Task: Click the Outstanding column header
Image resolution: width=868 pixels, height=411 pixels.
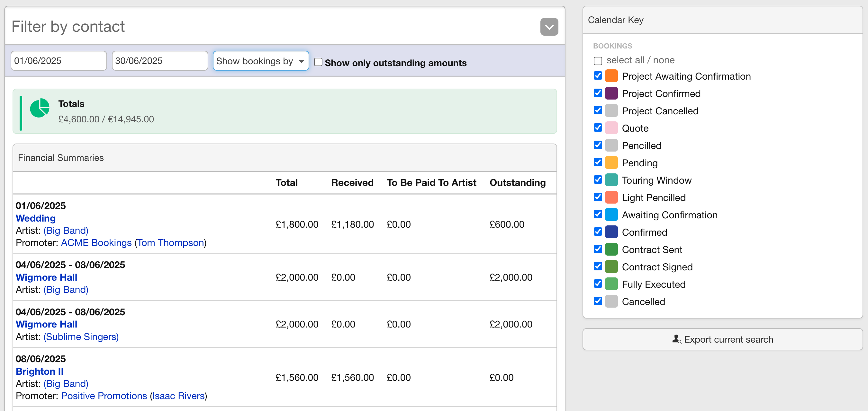Action: [x=517, y=183]
